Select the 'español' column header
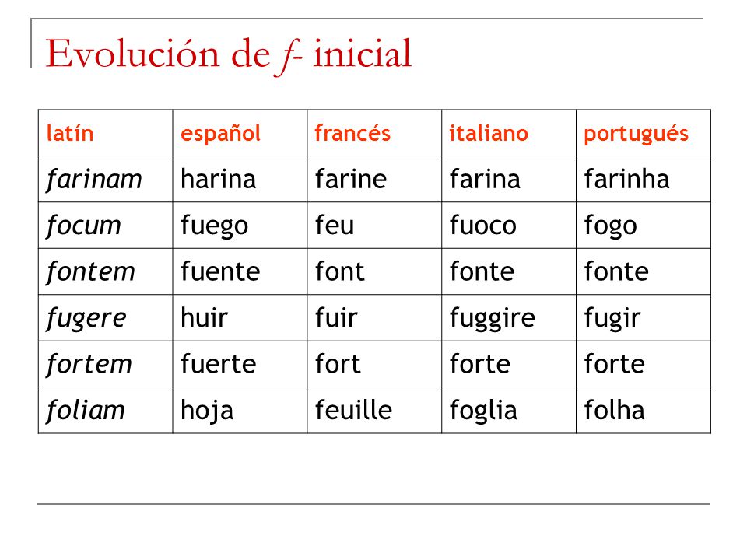Screen dimensions: 747x560 (240, 133)
